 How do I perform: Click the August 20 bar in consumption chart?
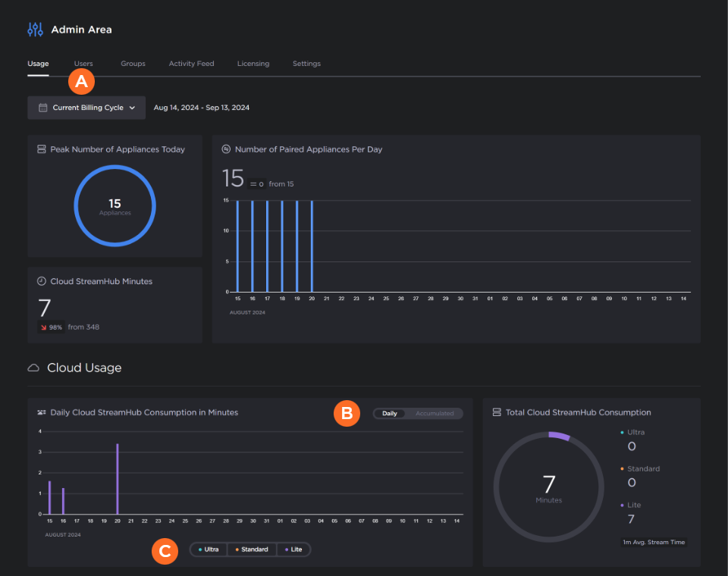(117, 479)
